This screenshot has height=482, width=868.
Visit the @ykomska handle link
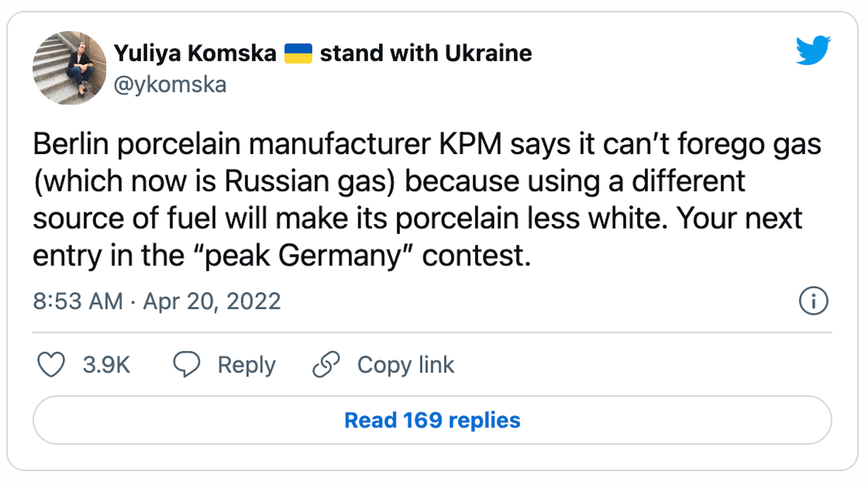pyautogui.click(x=170, y=85)
